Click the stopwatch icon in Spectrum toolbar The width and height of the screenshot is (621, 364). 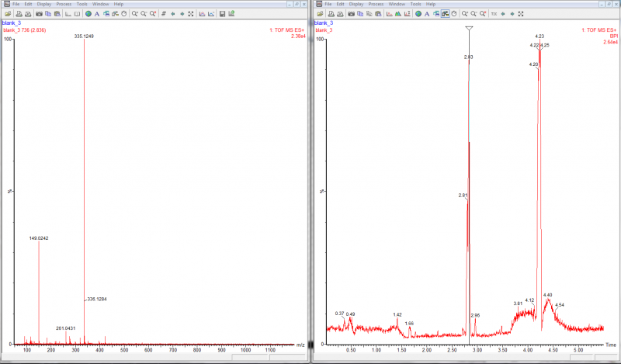click(123, 14)
